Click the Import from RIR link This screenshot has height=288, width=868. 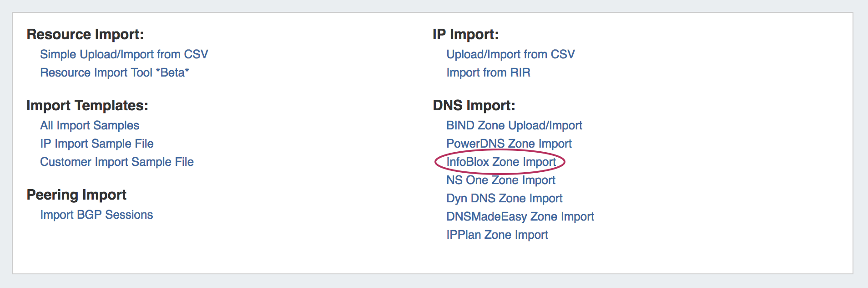coord(488,72)
